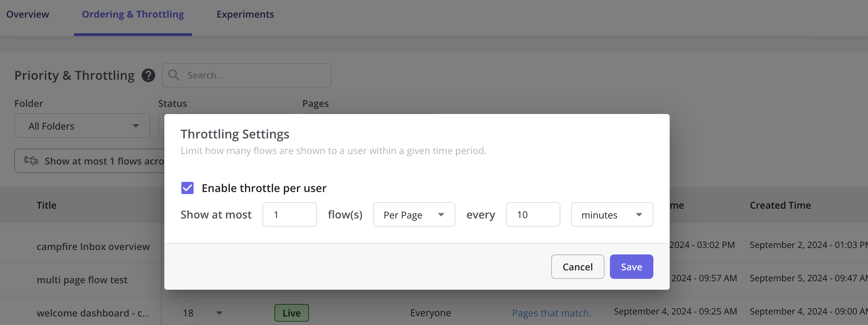Screen dimensions: 868x325
Task: Switch to the Overview tab
Action: coord(28,14)
